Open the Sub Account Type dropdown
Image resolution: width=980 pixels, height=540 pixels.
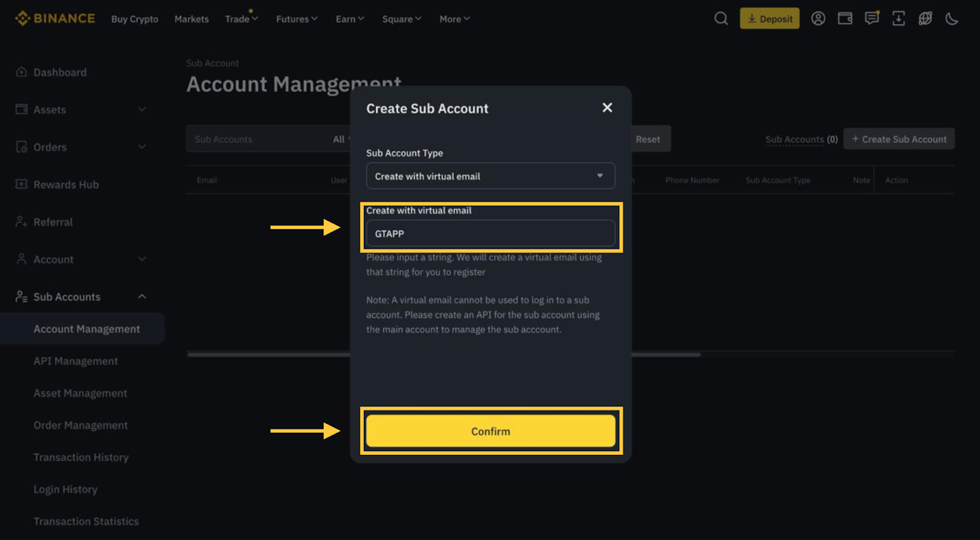point(490,176)
